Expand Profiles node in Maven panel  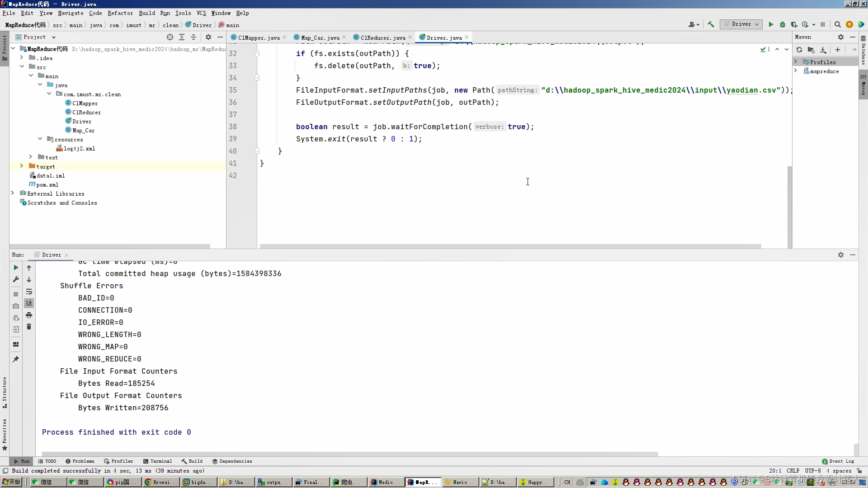coord(796,62)
